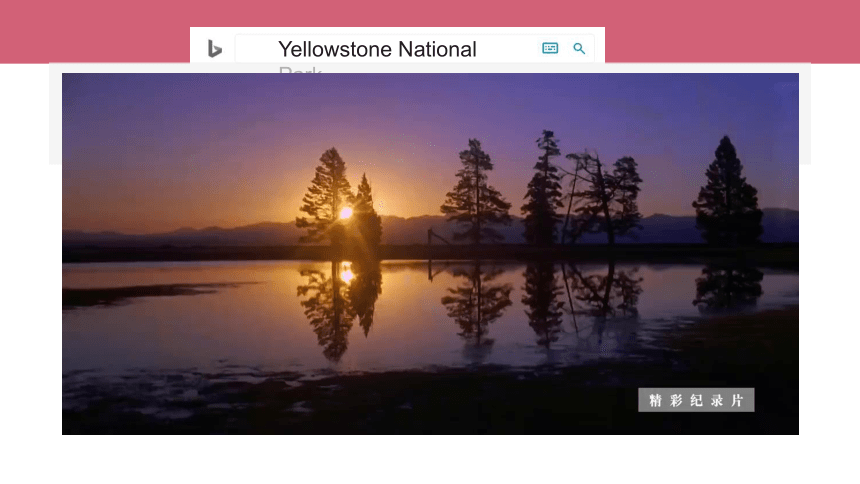Click the Bing logo icon

214,49
